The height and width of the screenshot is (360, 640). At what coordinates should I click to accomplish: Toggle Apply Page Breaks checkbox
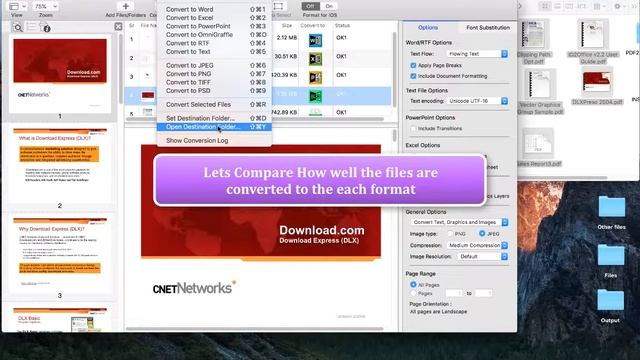pos(413,65)
